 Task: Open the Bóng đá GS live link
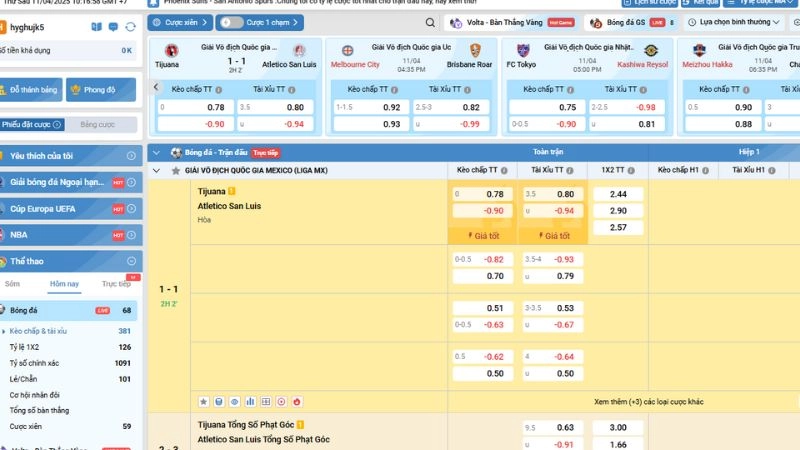[633, 22]
